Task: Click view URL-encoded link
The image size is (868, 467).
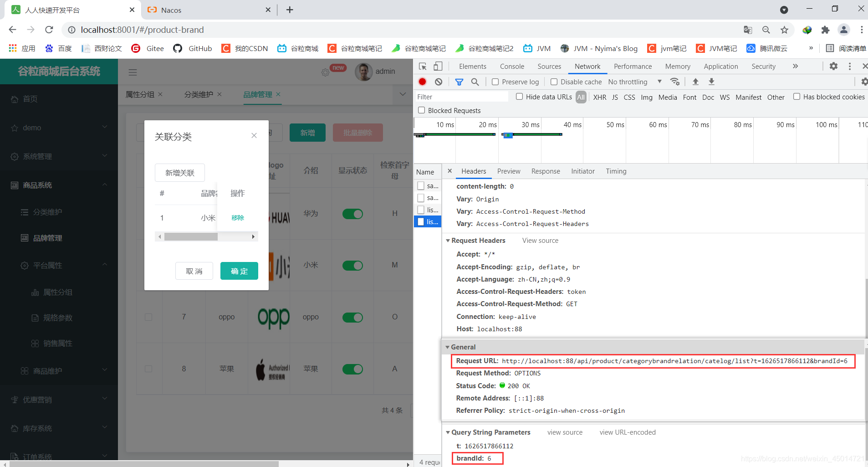Action: (628, 432)
